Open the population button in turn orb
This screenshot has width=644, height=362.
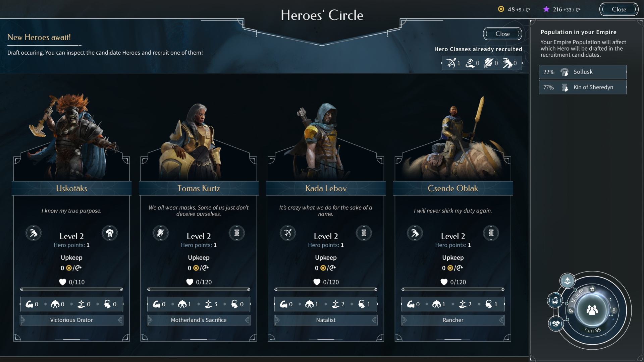pos(592,310)
